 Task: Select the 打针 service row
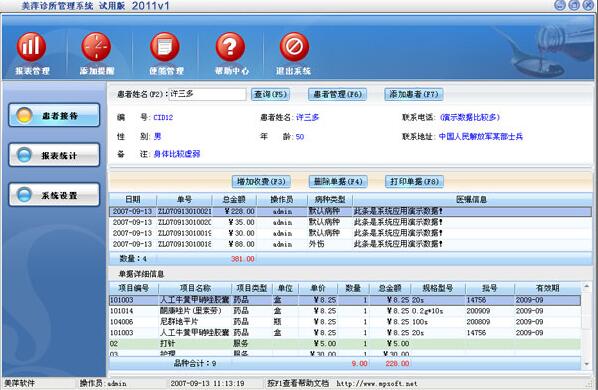(345, 344)
